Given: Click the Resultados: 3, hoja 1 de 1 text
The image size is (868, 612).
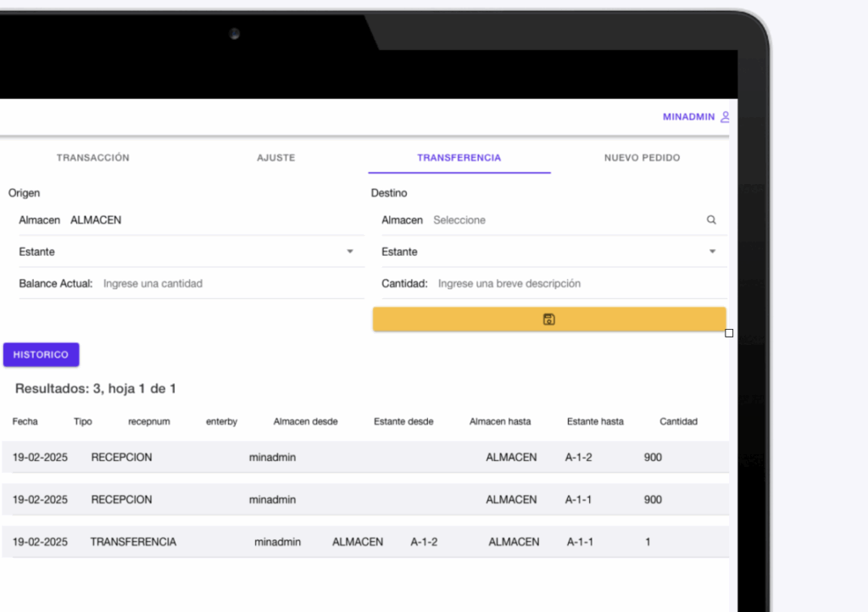Looking at the screenshot, I should click(x=95, y=388).
